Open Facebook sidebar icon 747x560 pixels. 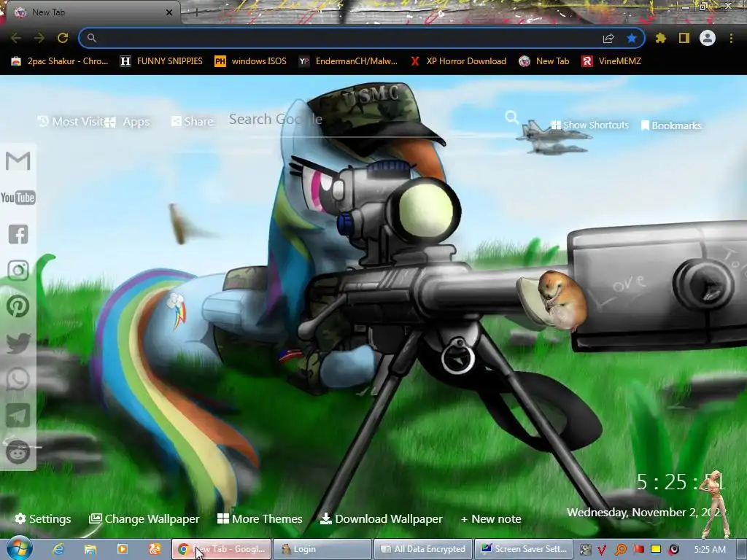[x=18, y=234]
